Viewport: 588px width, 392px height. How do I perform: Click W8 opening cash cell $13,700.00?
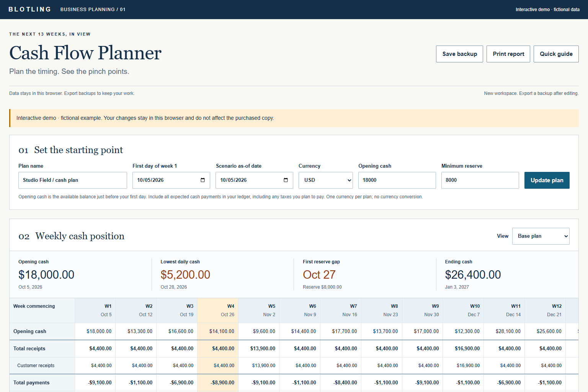pos(382,332)
